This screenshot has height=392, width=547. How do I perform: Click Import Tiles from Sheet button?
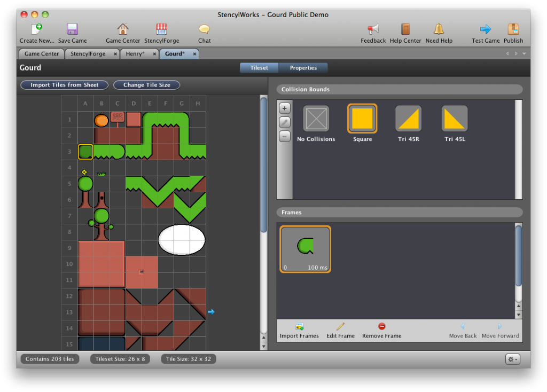pyautogui.click(x=64, y=85)
